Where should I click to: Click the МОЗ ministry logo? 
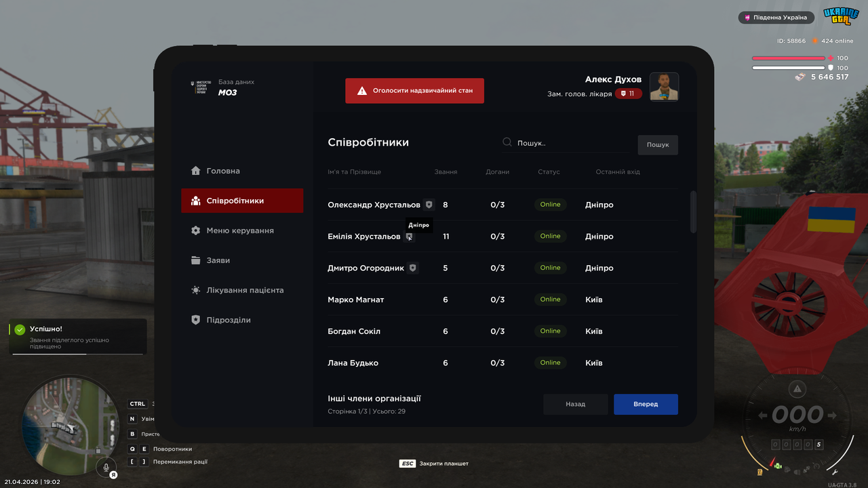(199, 87)
